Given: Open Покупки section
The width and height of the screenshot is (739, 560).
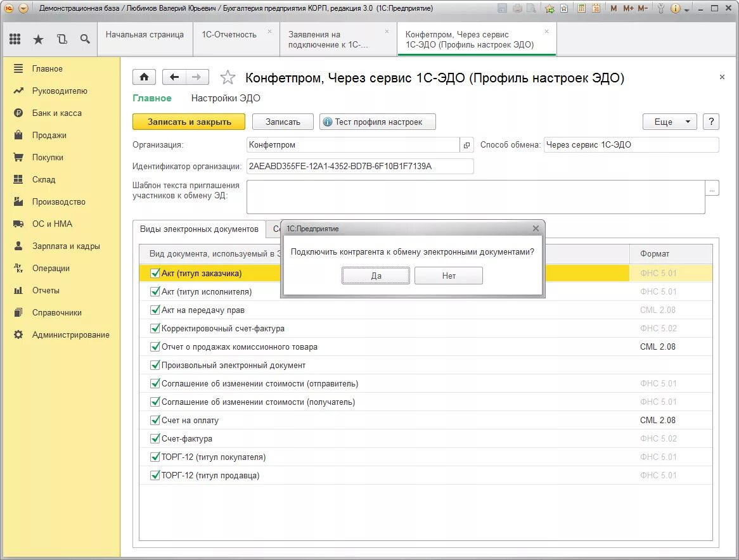Looking at the screenshot, I should click(x=48, y=157).
